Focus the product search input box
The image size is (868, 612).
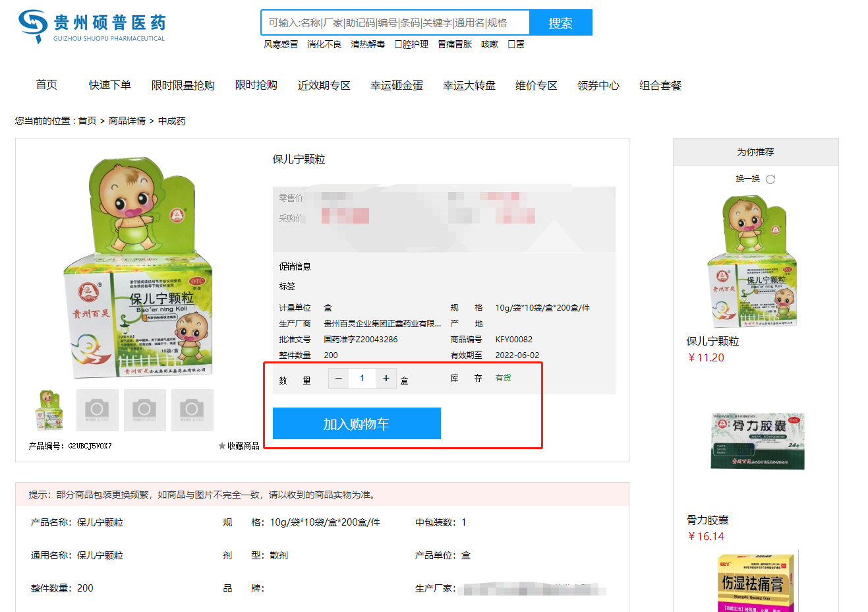pyautogui.click(x=395, y=23)
